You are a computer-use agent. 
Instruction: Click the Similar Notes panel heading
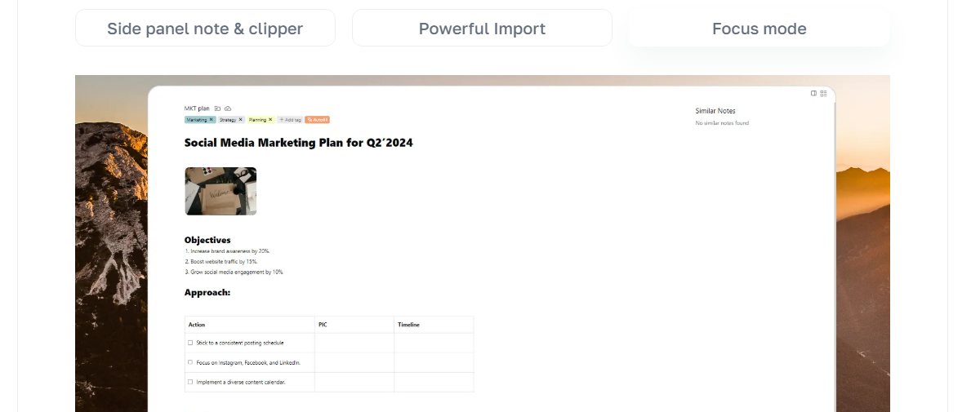coord(715,110)
